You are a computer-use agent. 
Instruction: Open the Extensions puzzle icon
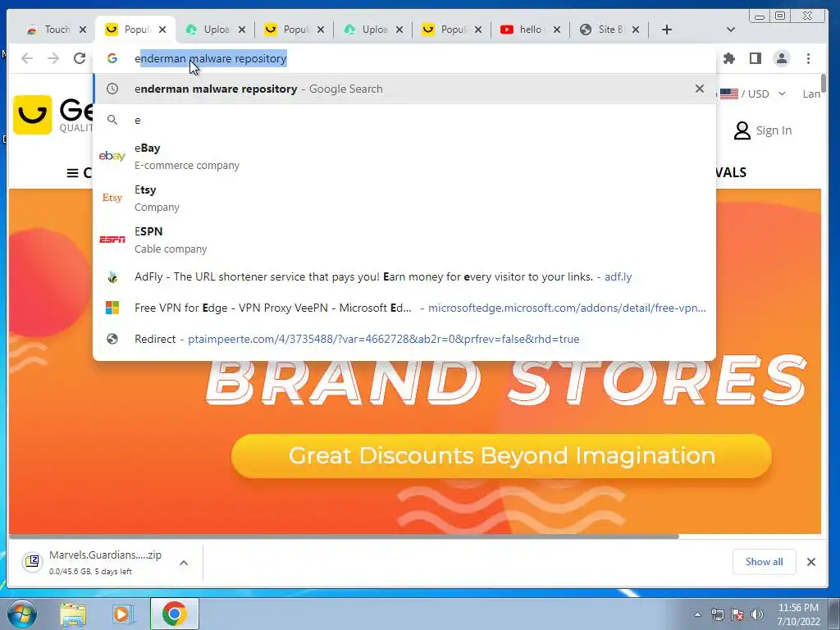click(729, 58)
